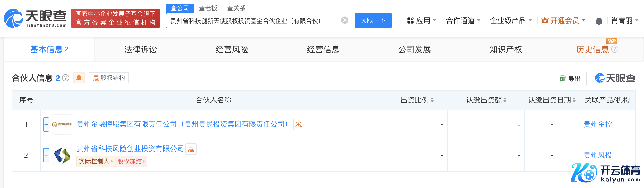Switch to the 法律诉讼 tab
Screen dimensions: 644x188
pos(140,49)
